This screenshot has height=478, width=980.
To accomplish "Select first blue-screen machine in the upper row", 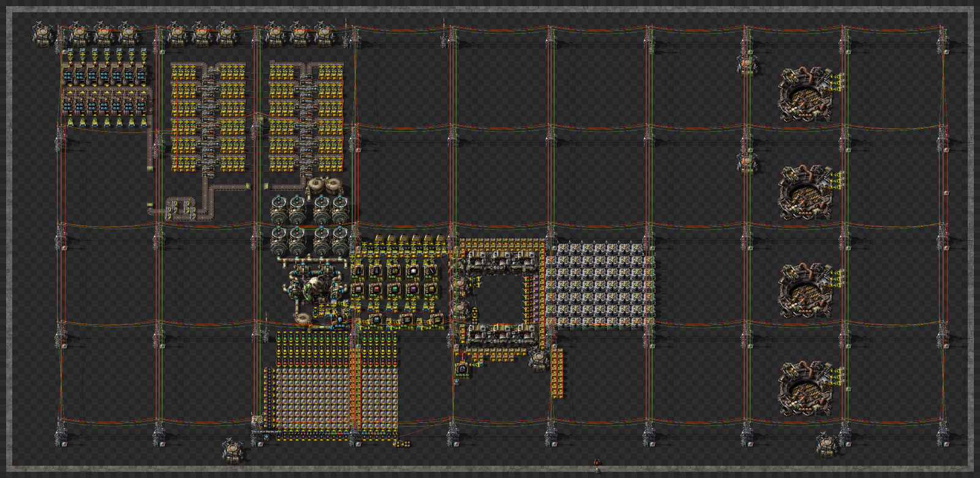I will click(x=67, y=75).
